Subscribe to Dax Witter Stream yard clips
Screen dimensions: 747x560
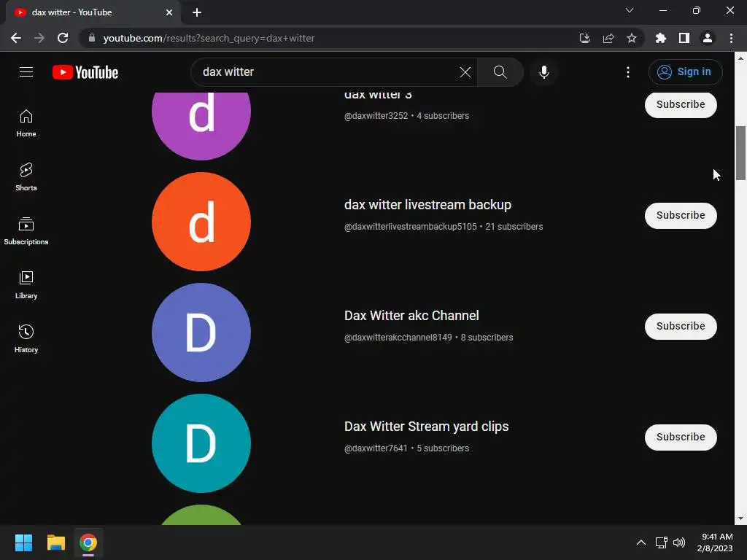click(x=681, y=437)
